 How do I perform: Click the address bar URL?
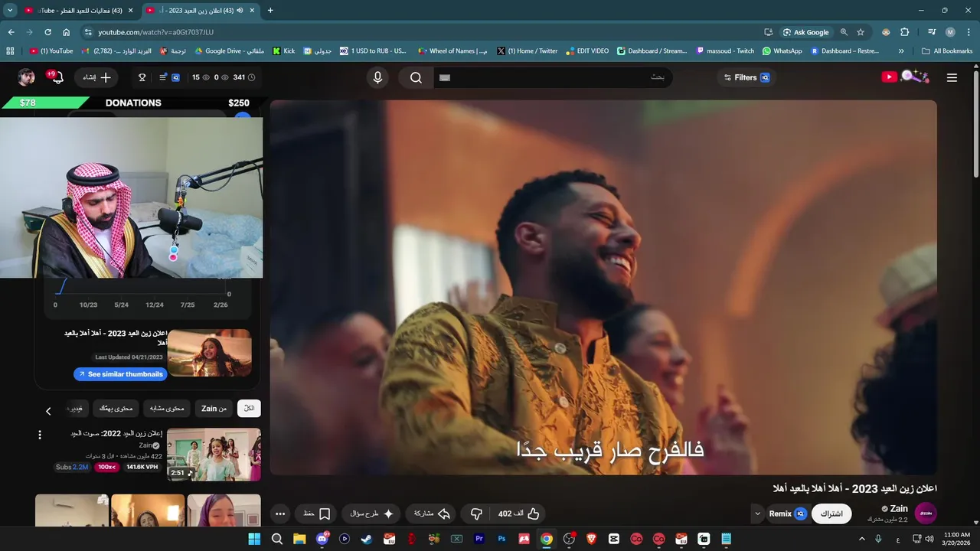[x=155, y=32]
